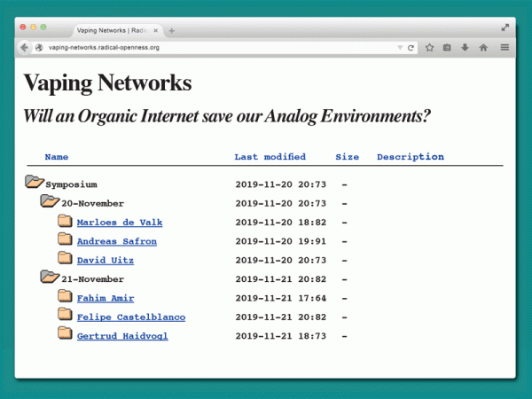Open a new tab with the plus button
This screenshot has height=399, width=532.
172,30
